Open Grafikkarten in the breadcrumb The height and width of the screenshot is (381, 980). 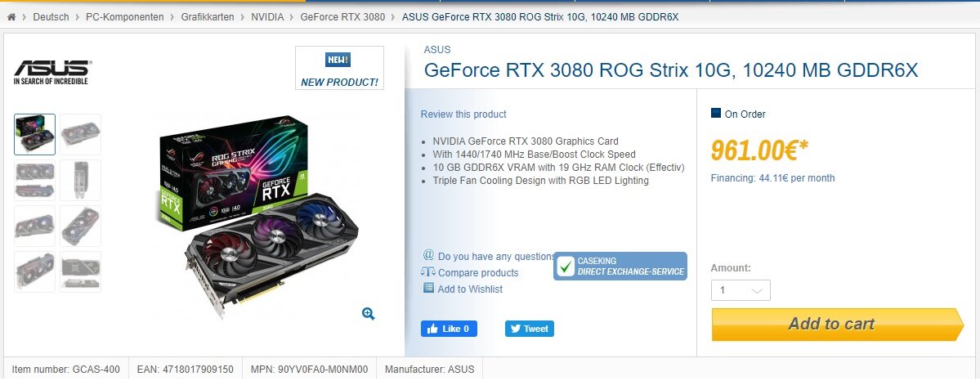[208, 17]
